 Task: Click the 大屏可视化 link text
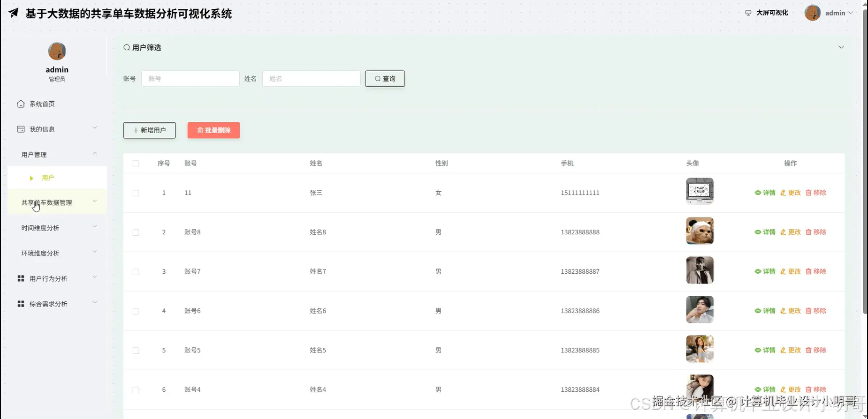(772, 13)
